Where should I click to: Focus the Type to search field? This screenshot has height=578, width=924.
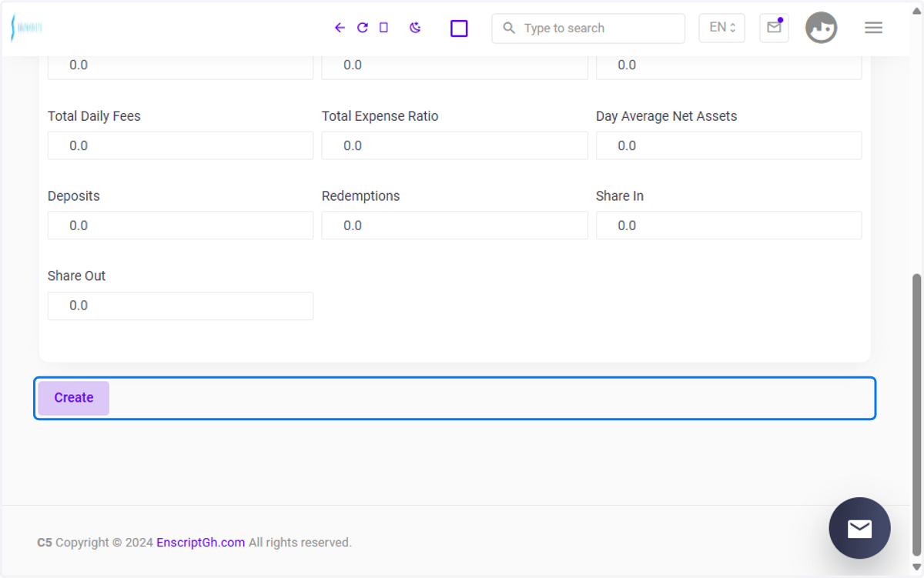click(x=588, y=28)
